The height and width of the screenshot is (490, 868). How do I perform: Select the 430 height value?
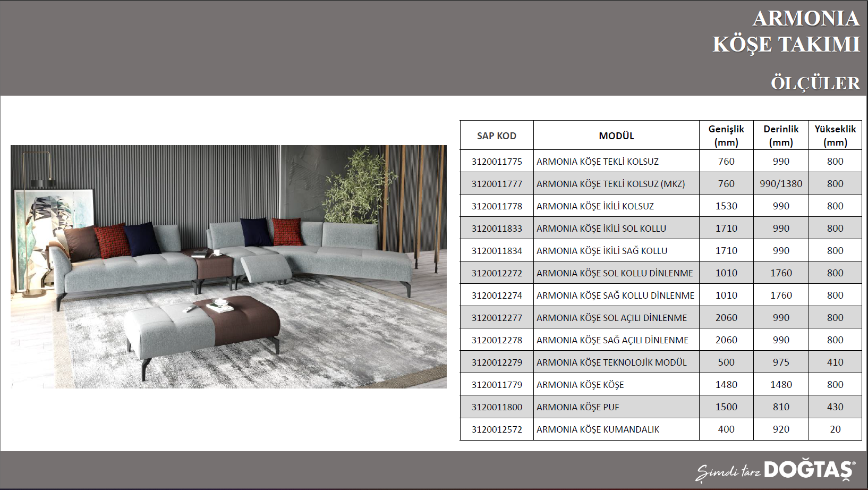coord(835,407)
